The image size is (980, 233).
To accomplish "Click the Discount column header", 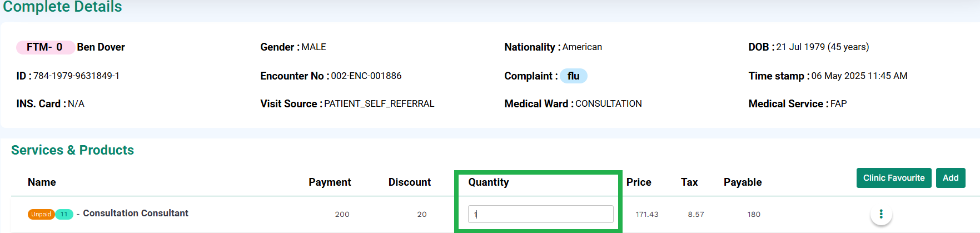I will click(410, 182).
